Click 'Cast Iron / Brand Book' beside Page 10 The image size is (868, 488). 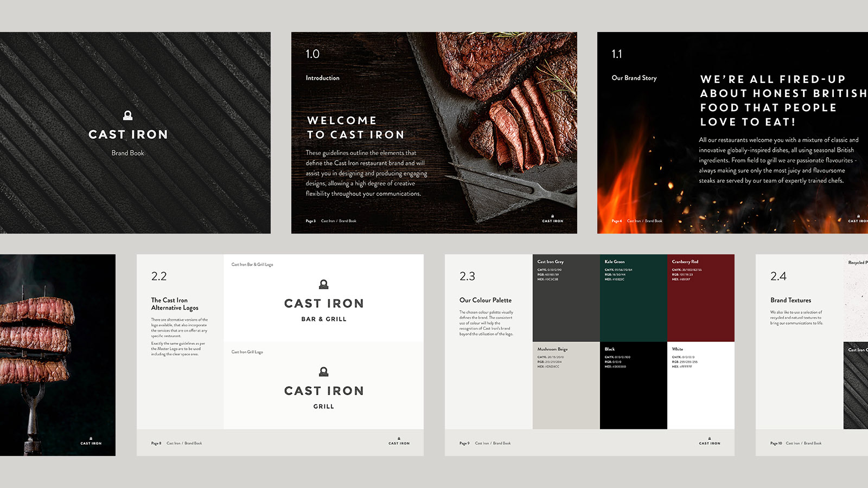click(803, 444)
